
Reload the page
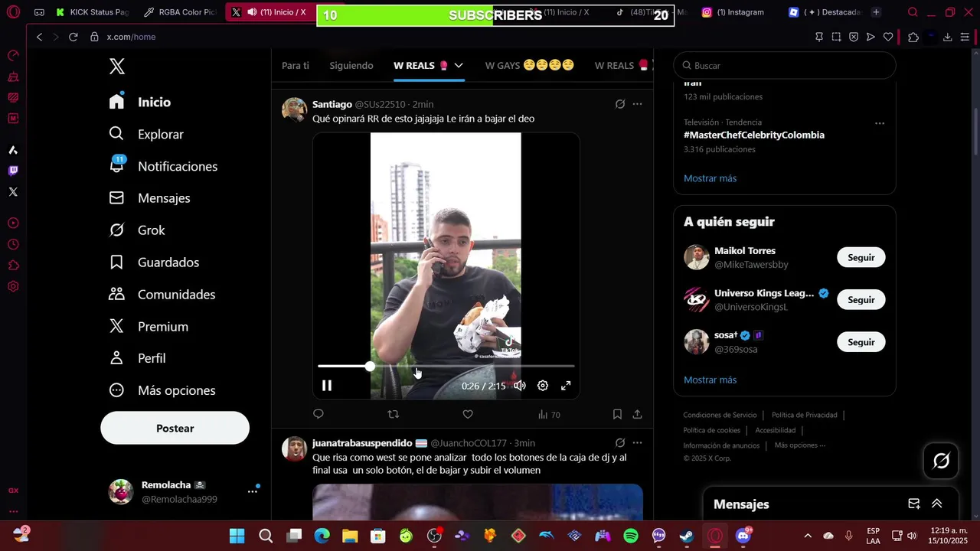click(x=73, y=37)
